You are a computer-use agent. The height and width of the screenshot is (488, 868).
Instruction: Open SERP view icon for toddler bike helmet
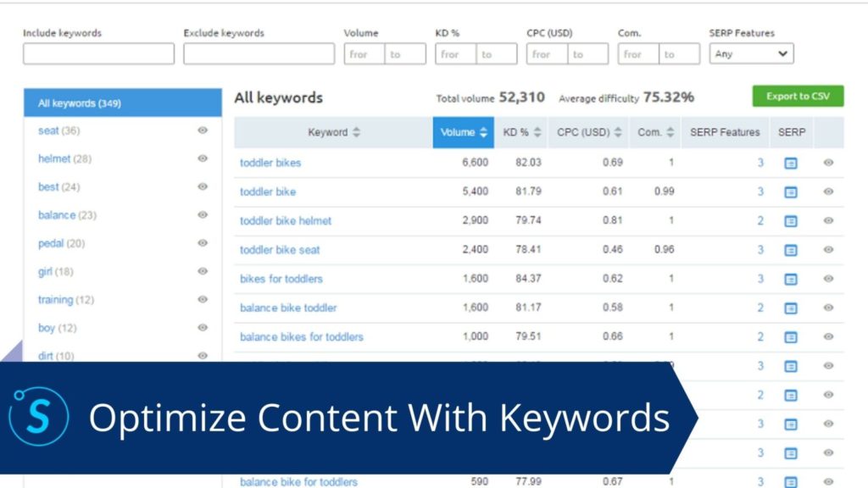click(790, 221)
